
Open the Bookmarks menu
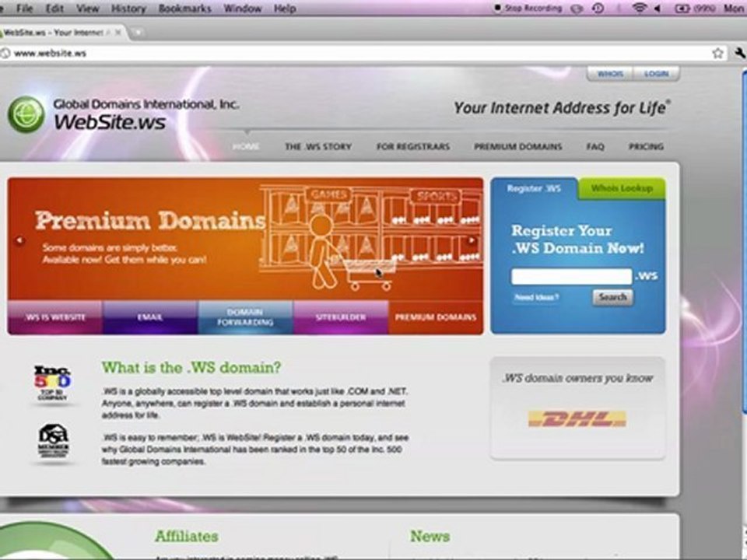point(185,8)
